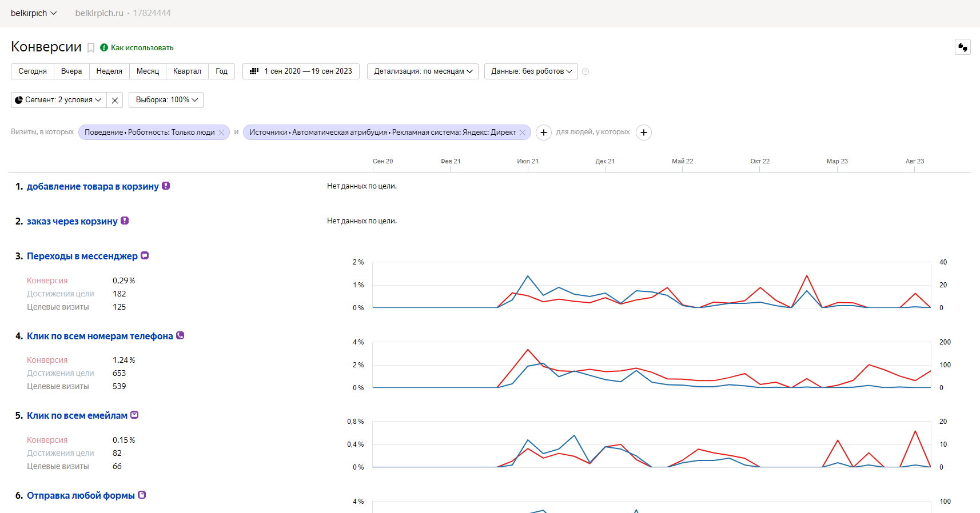Open Выборка: 100% dropdown
980x513 pixels.
166,100
